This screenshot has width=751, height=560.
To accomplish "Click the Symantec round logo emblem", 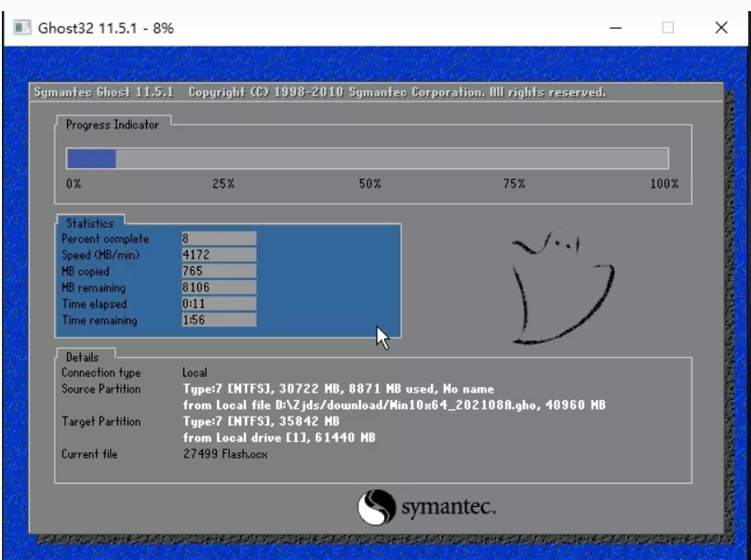I will (x=376, y=508).
